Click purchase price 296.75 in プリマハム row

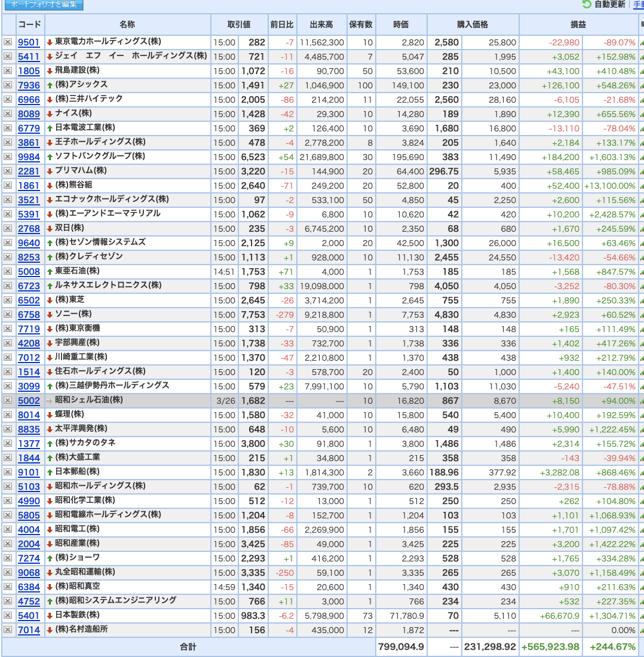pos(444,171)
